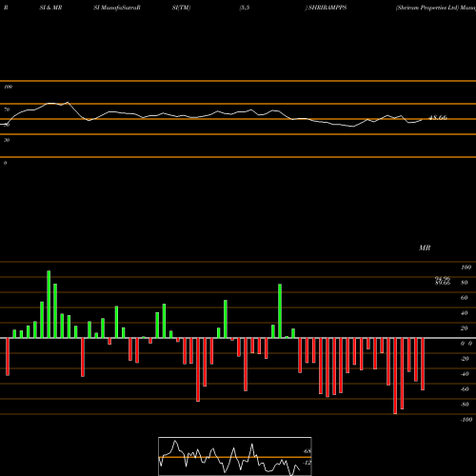Click the 'MR' panel label
This screenshot has height=476, width=476.
[x=425, y=248]
